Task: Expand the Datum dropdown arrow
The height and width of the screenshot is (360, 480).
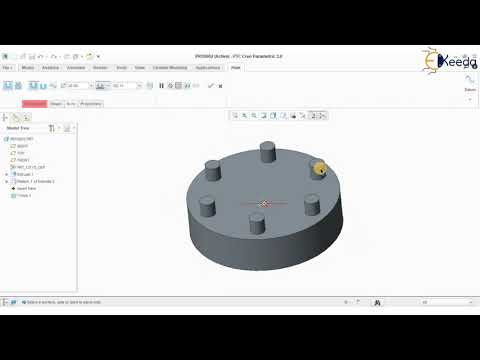Action: coord(470,99)
